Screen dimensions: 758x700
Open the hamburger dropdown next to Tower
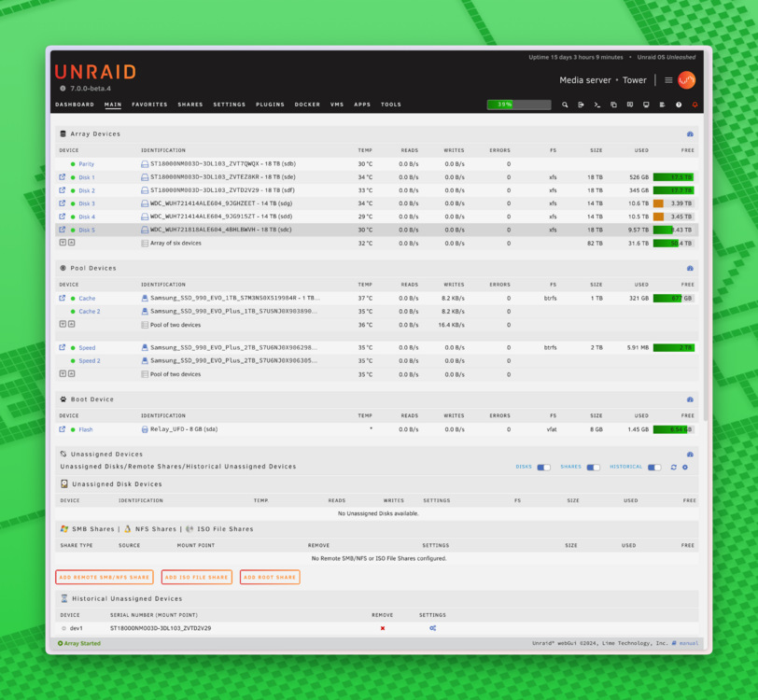coord(668,80)
